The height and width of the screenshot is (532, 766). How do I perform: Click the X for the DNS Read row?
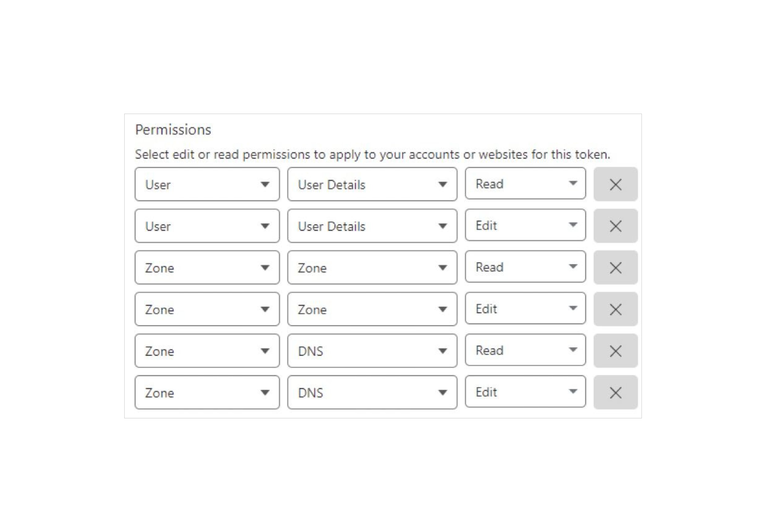[x=615, y=351]
